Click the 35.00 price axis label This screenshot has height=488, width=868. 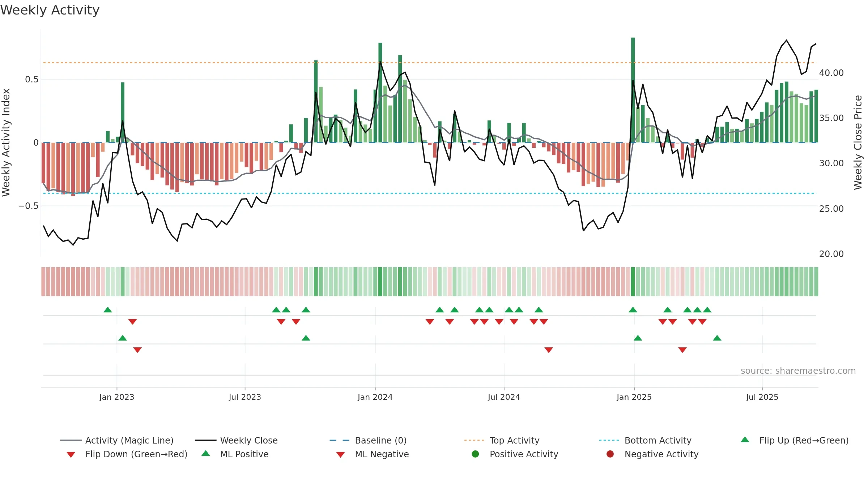coord(831,118)
